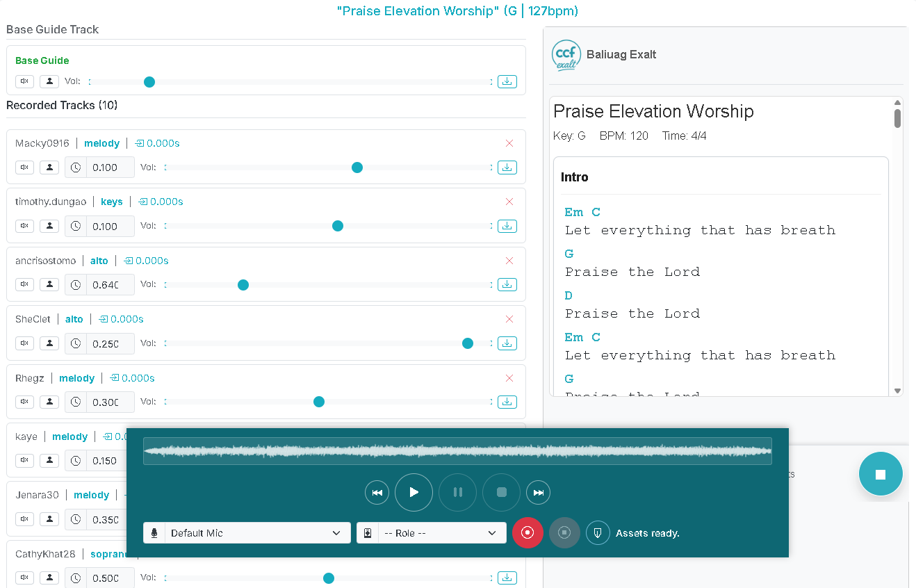The width and height of the screenshot is (916, 588).
Task: Mute the ancrisostomo alto track
Action: [x=25, y=284]
